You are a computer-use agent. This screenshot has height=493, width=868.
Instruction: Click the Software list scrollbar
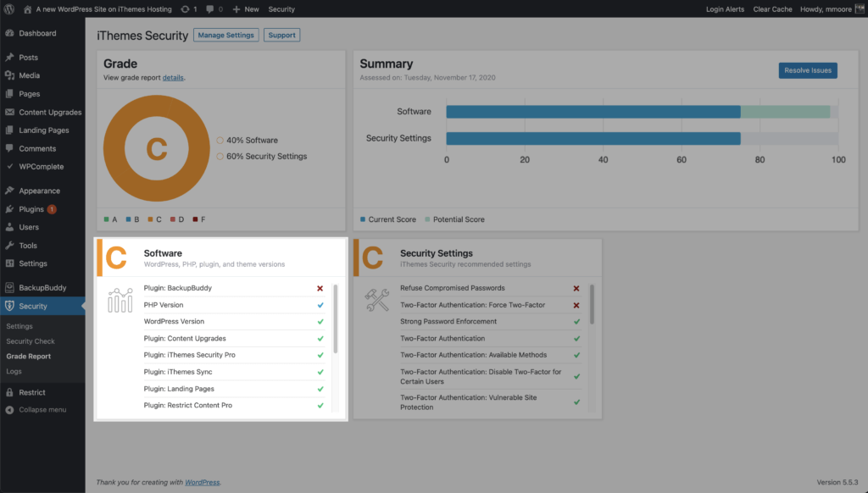click(x=336, y=319)
